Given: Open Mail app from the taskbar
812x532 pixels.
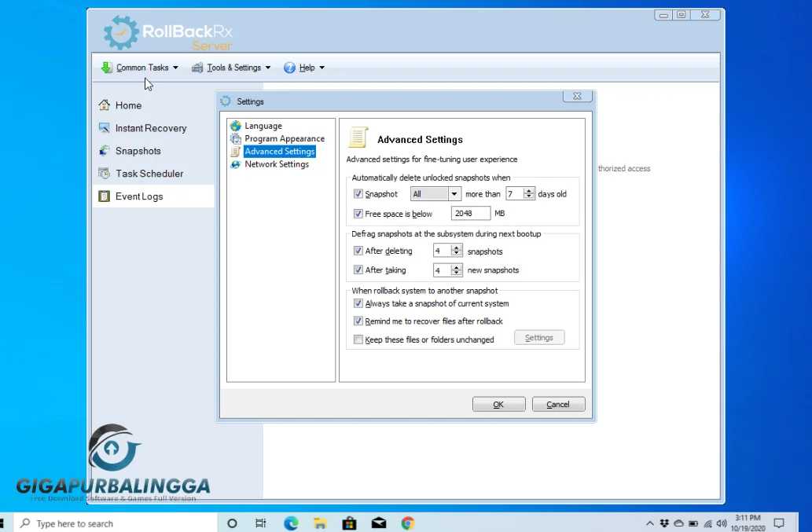Looking at the screenshot, I should coord(379,523).
